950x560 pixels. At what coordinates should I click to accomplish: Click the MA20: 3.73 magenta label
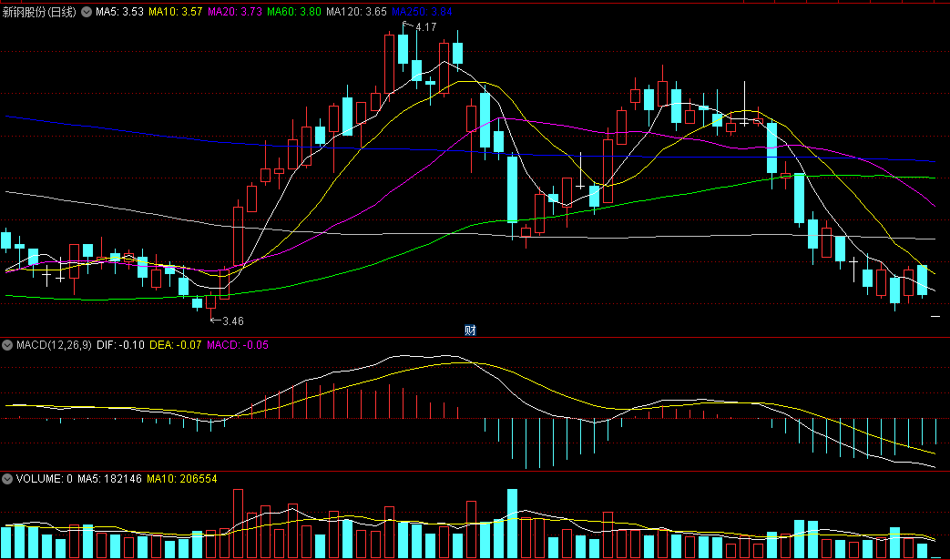coord(235,12)
